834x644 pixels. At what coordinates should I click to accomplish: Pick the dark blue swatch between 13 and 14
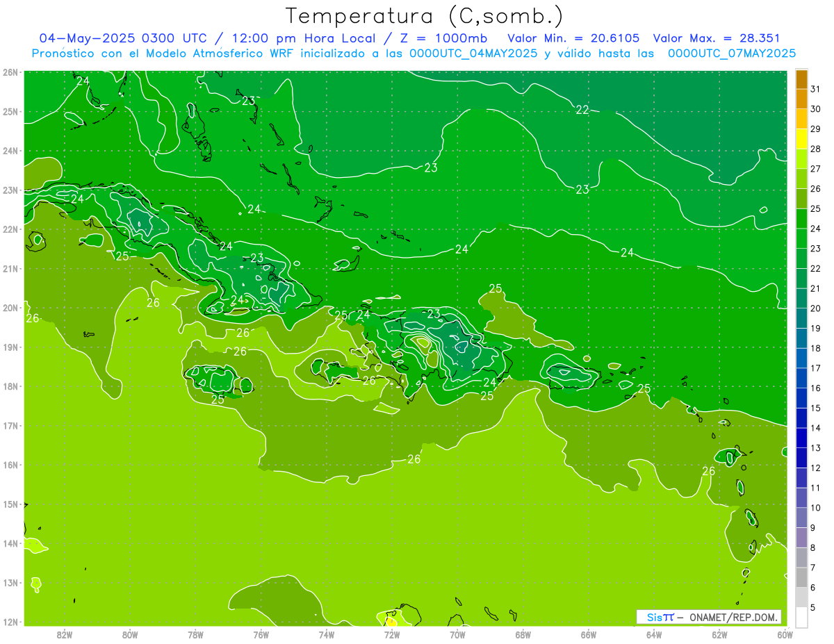[x=801, y=438]
